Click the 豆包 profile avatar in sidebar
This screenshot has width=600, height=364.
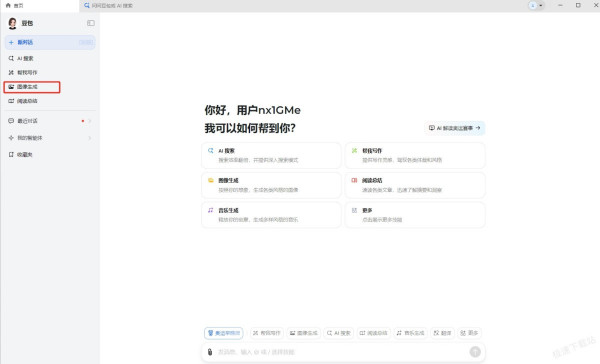click(13, 23)
